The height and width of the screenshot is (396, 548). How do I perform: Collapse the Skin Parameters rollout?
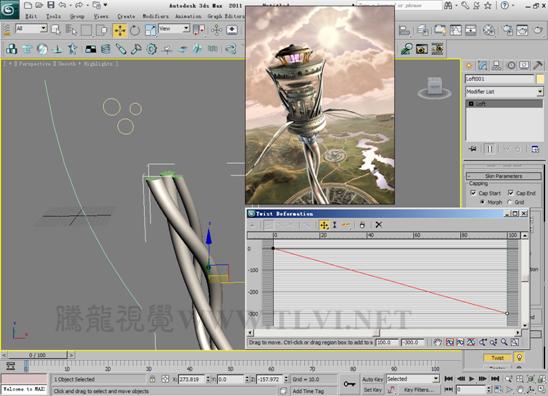(504, 176)
